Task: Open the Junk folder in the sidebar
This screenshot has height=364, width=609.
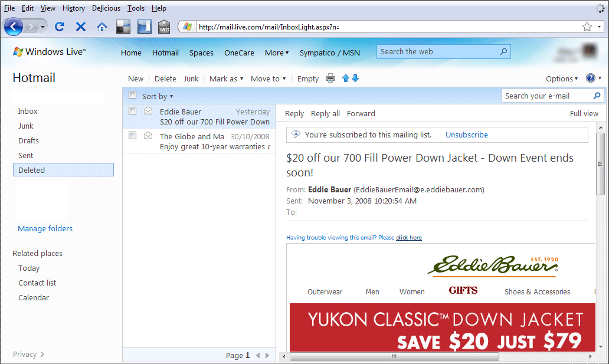Action: pos(25,126)
